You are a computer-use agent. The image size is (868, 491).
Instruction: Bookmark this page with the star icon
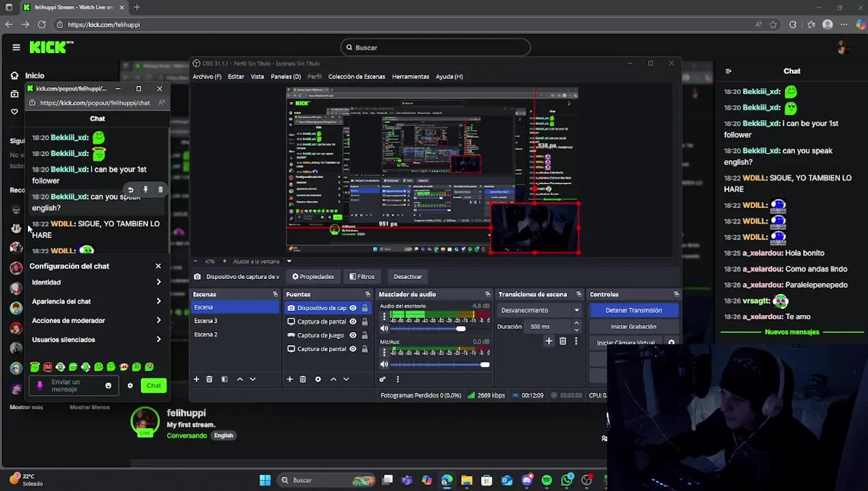[x=773, y=25]
